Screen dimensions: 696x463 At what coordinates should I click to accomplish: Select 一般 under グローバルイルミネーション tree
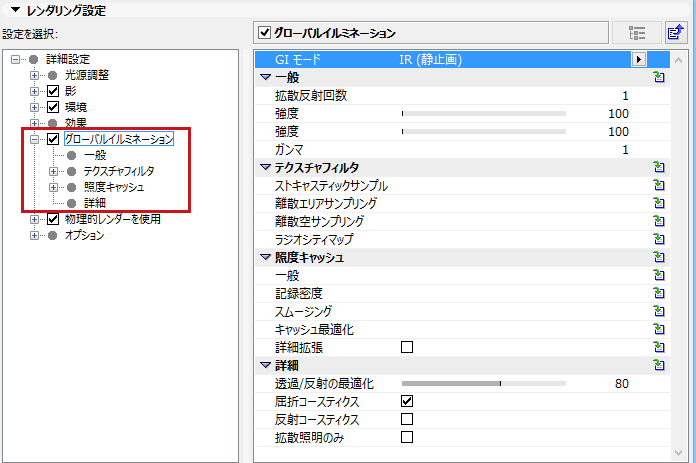coord(95,155)
